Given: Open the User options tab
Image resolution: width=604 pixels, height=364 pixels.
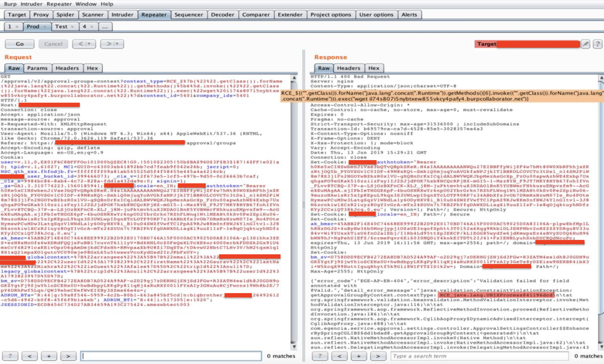Looking at the screenshot, I should click(x=376, y=15).
